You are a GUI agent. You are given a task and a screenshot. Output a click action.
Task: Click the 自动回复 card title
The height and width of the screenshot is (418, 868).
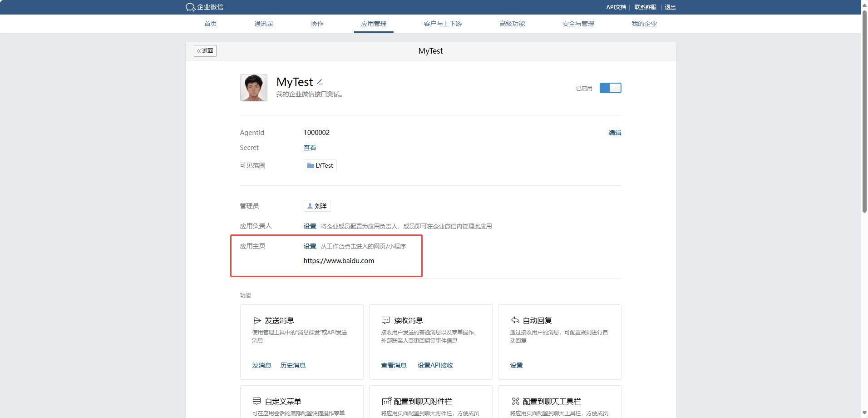point(537,320)
